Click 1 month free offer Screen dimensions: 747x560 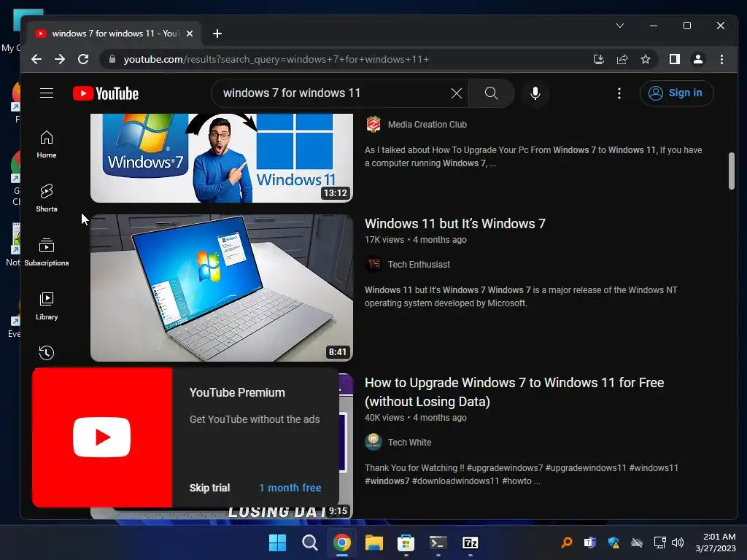pyautogui.click(x=290, y=488)
